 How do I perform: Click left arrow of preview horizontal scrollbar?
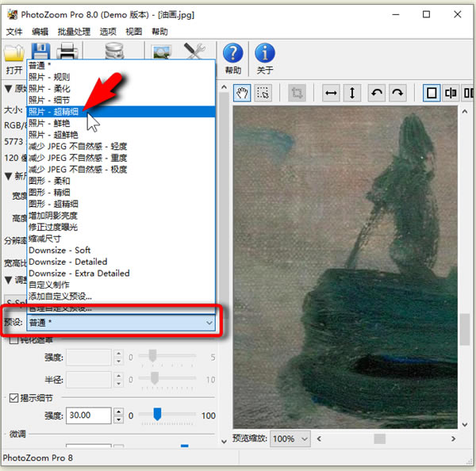(319, 438)
